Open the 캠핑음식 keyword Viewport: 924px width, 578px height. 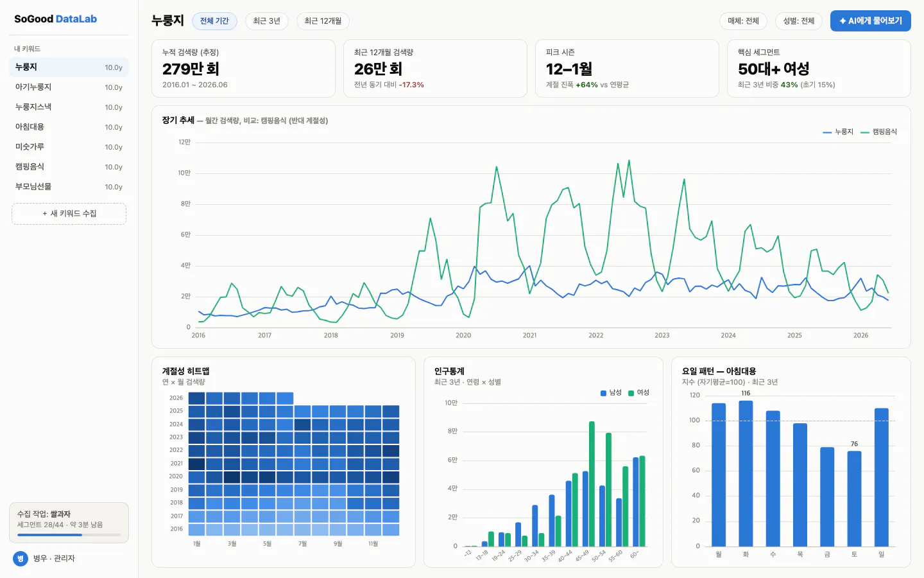69,167
